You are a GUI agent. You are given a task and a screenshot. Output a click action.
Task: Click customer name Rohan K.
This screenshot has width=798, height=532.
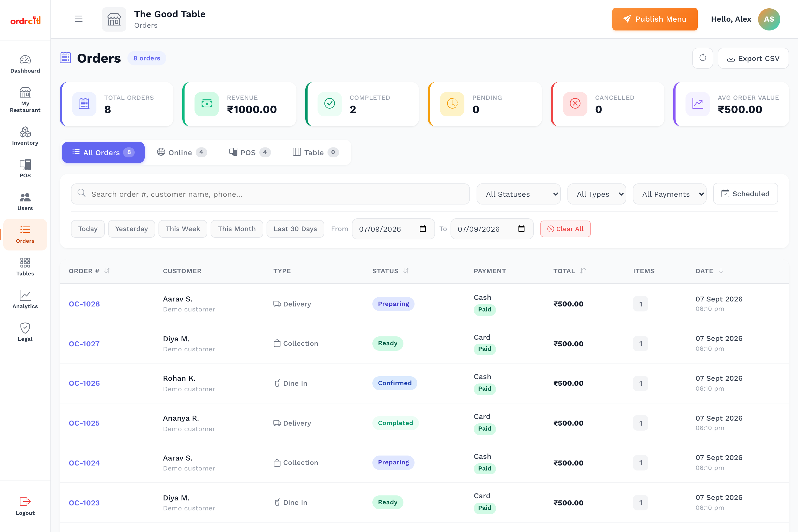[x=179, y=378]
